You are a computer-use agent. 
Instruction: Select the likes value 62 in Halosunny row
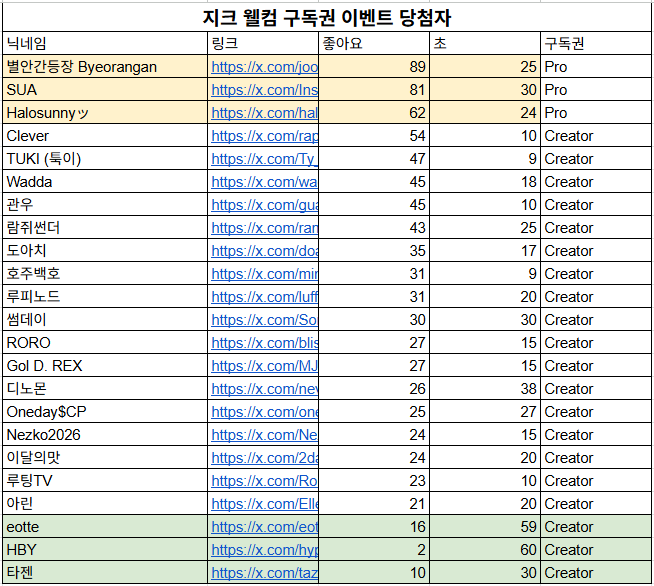click(x=374, y=112)
